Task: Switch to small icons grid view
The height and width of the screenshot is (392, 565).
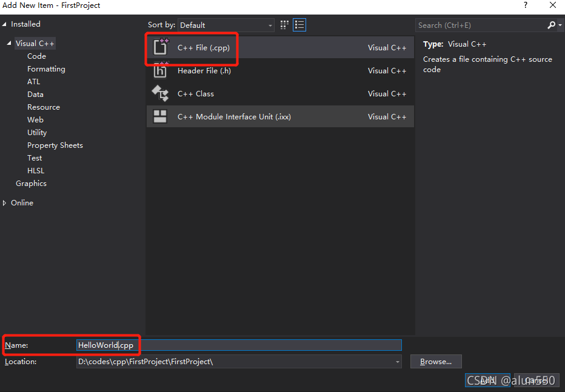Action: click(x=284, y=25)
